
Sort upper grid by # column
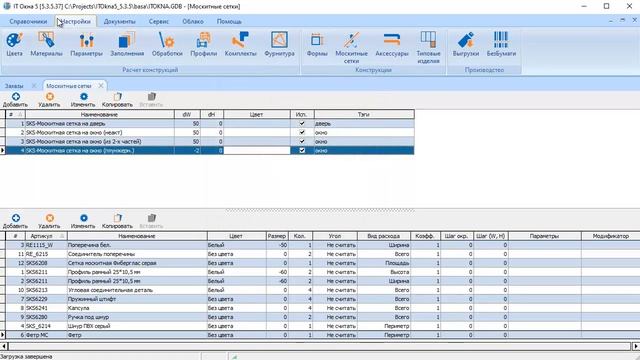15,115
